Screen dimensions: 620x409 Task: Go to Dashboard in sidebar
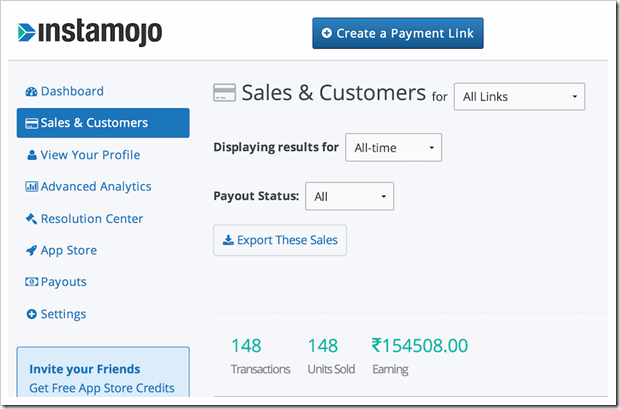71,91
